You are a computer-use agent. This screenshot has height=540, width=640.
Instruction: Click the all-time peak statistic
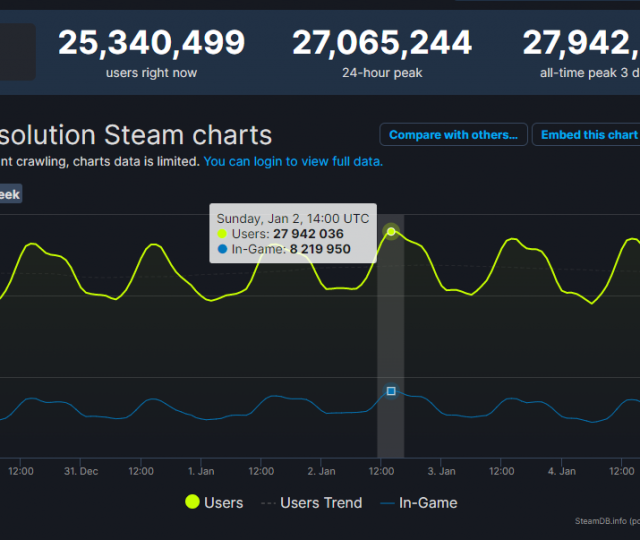click(581, 52)
